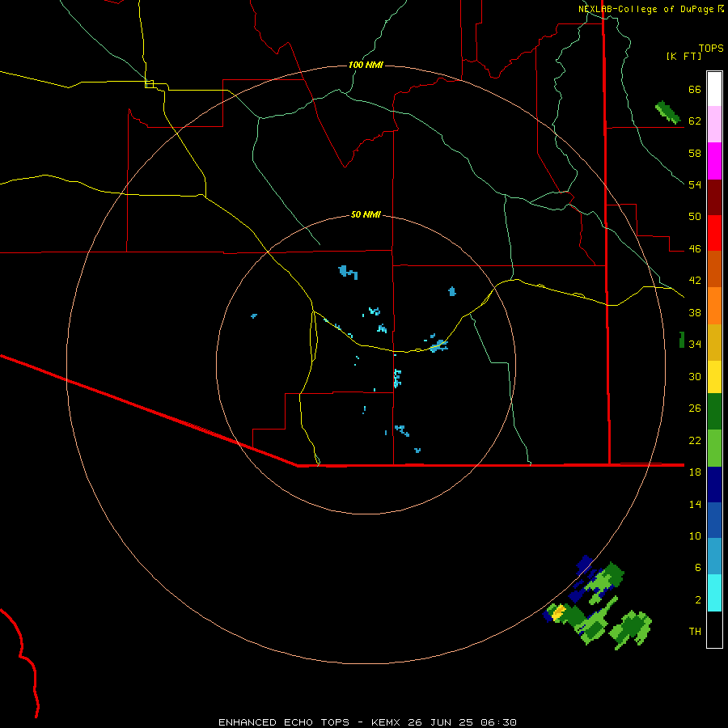Click the legend value 22
This screenshot has width=728, height=728.
point(695,440)
